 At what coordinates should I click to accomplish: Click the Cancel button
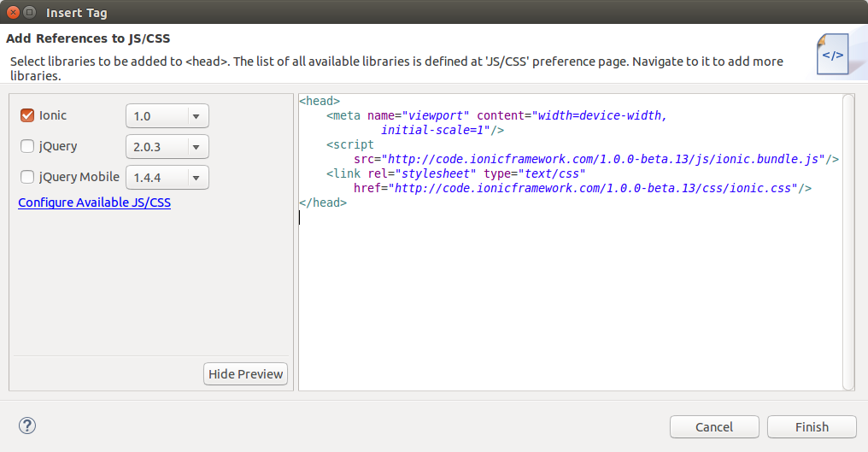point(714,427)
